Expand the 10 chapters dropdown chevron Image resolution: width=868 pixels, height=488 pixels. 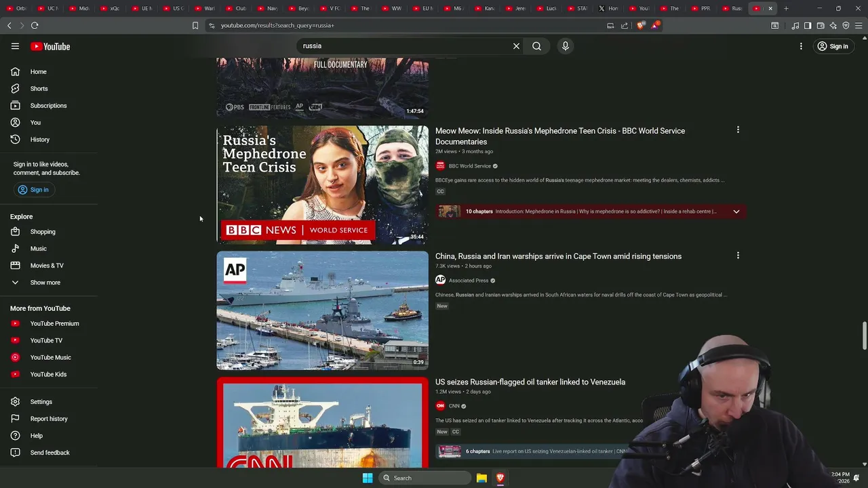tap(736, 211)
